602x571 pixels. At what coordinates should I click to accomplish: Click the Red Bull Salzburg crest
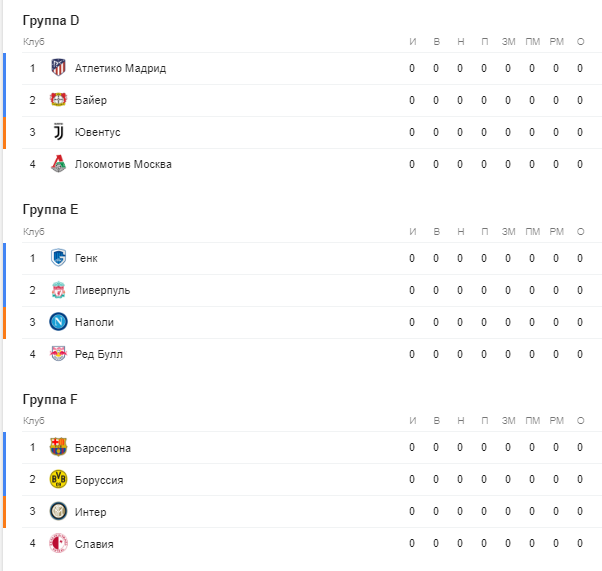58,354
